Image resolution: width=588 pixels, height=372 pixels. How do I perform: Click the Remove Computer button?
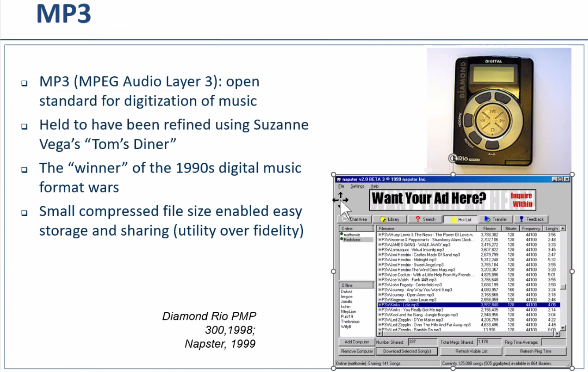(x=357, y=351)
